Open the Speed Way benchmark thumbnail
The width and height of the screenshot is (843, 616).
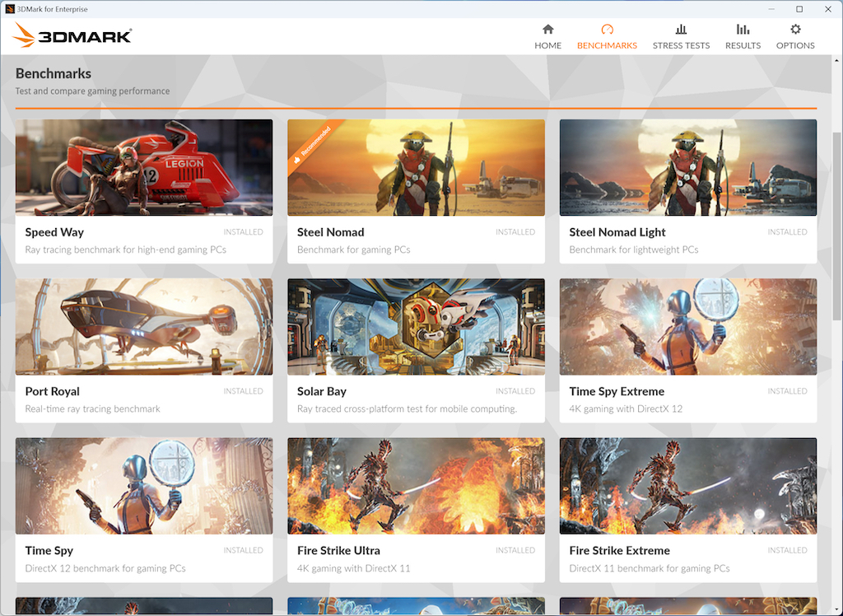(x=144, y=167)
